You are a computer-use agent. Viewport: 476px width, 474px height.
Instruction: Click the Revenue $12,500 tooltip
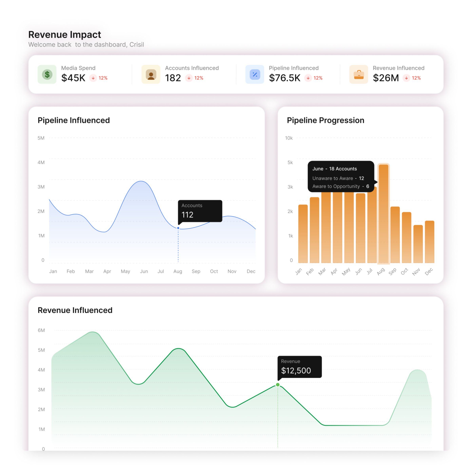(299, 367)
